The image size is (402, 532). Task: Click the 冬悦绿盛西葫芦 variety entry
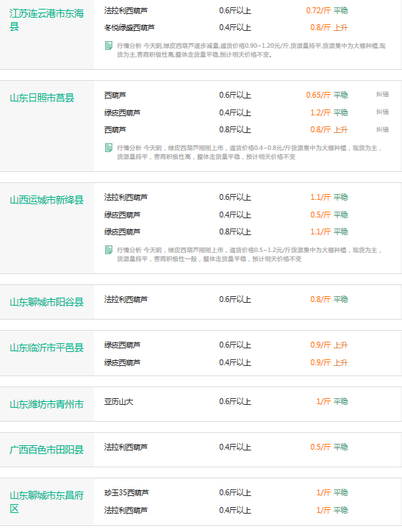pos(129,27)
